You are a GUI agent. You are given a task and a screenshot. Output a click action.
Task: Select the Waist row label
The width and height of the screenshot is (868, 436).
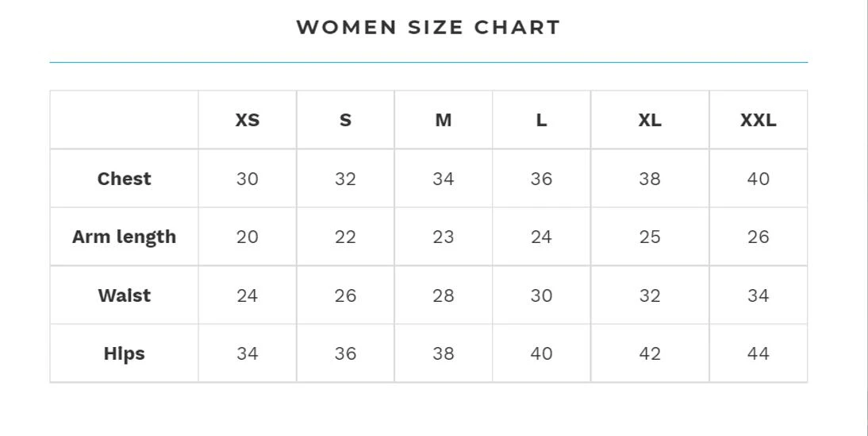[x=125, y=295]
